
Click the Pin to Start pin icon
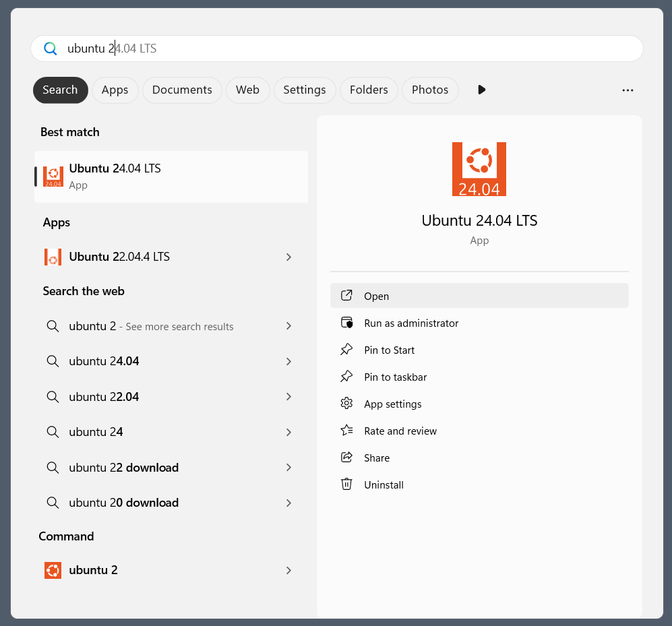[346, 350]
